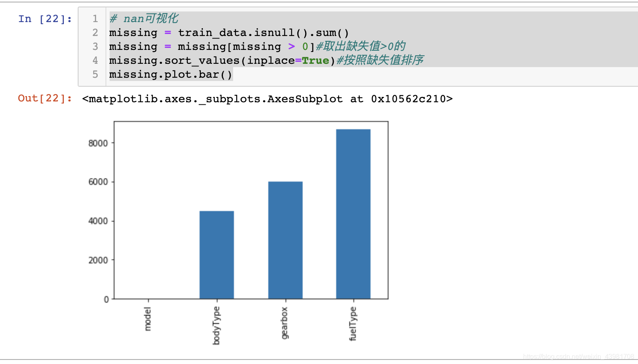This screenshot has height=364, width=638.
Task: Click the bodyType bar in the chart
Action: [217, 255]
